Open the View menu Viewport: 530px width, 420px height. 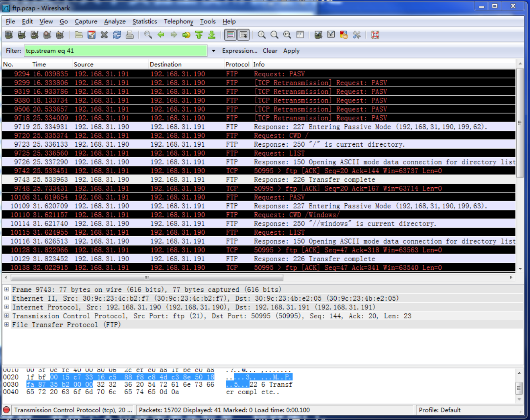pos(46,22)
